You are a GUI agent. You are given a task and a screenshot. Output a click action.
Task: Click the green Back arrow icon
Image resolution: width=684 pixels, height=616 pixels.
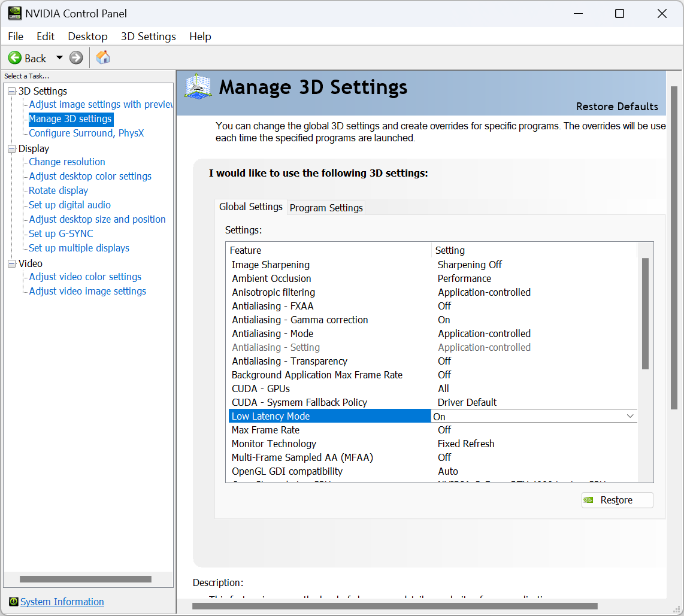coord(15,58)
